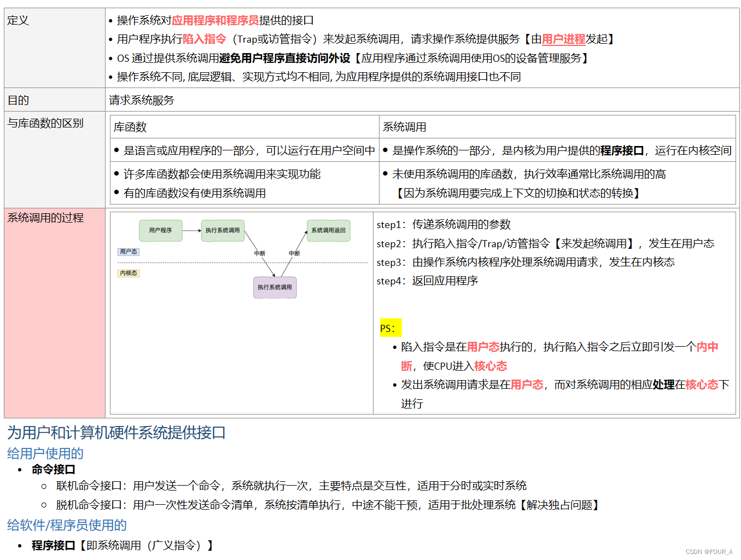Click the 脱机命令接口 line
Screen dimensions: 741x560
329,505
